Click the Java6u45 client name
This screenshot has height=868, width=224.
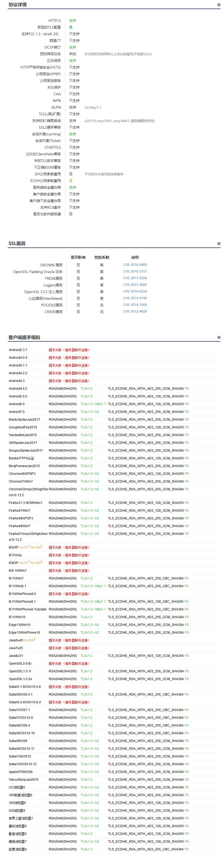click(x=16, y=641)
